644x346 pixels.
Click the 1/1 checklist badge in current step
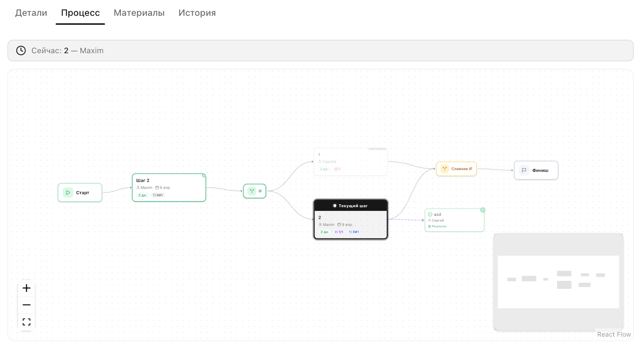339,232
